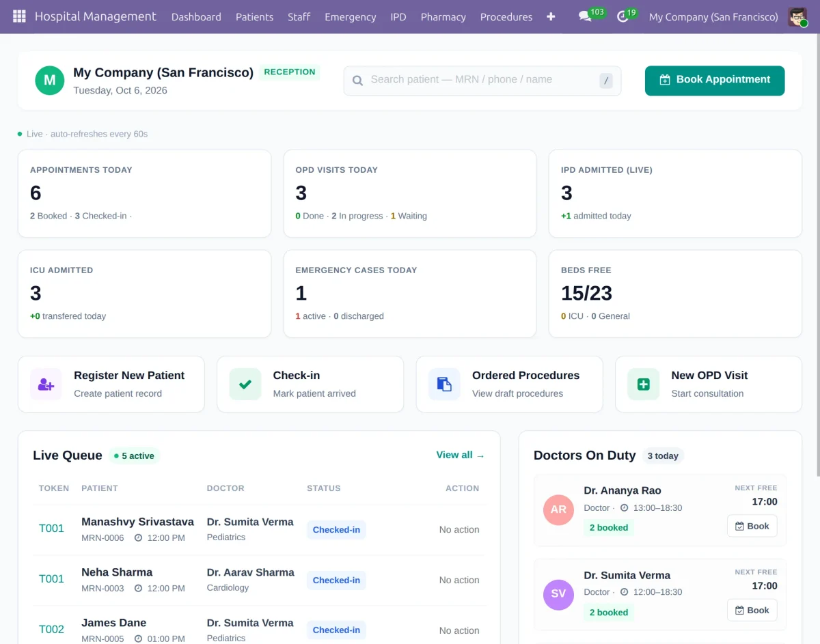
Task: Click the Hospital Management app title
Action: tap(96, 16)
